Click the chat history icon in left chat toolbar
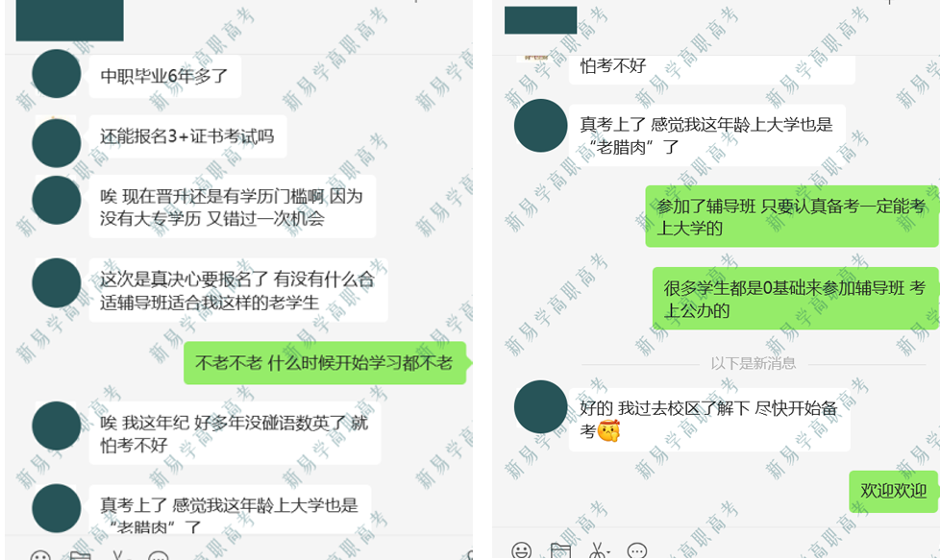Image resolution: width=940 pixels, height=560 pixels. tap(159, 555)
